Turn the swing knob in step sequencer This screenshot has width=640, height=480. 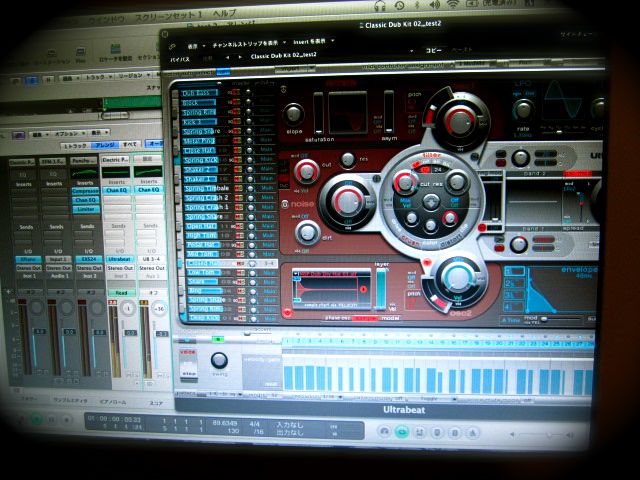pos(219,360)
